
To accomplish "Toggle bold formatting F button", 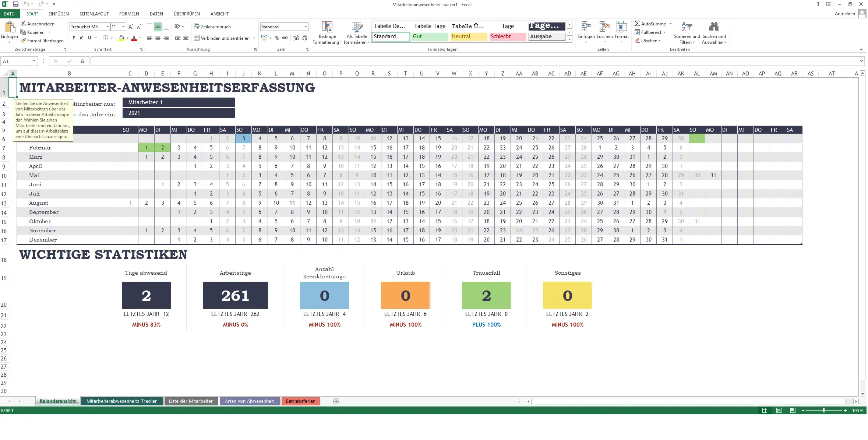I will 74,38.
